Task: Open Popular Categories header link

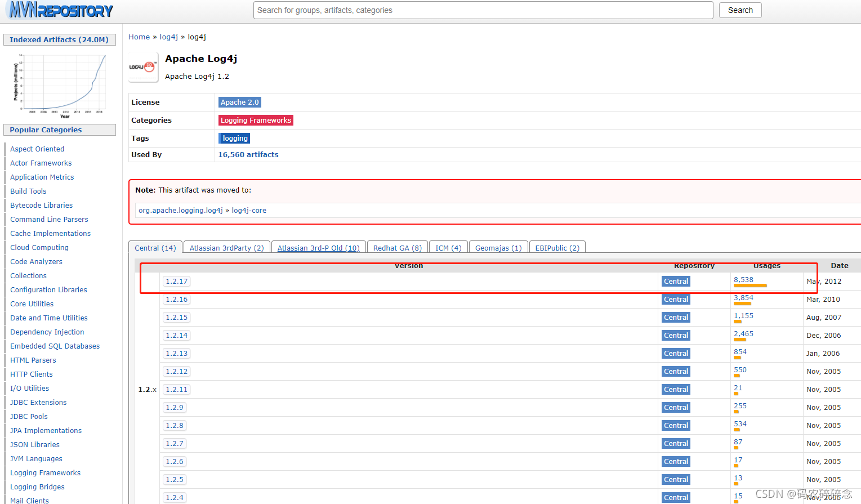Action: coord(46,130)
